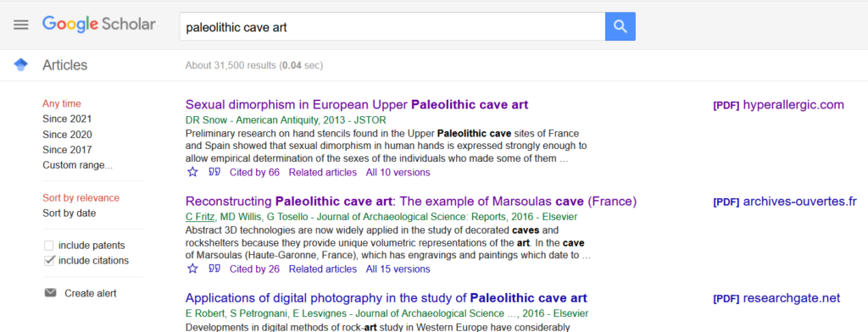
Task: Open All 10 versions link
Action: pos(398,173)
